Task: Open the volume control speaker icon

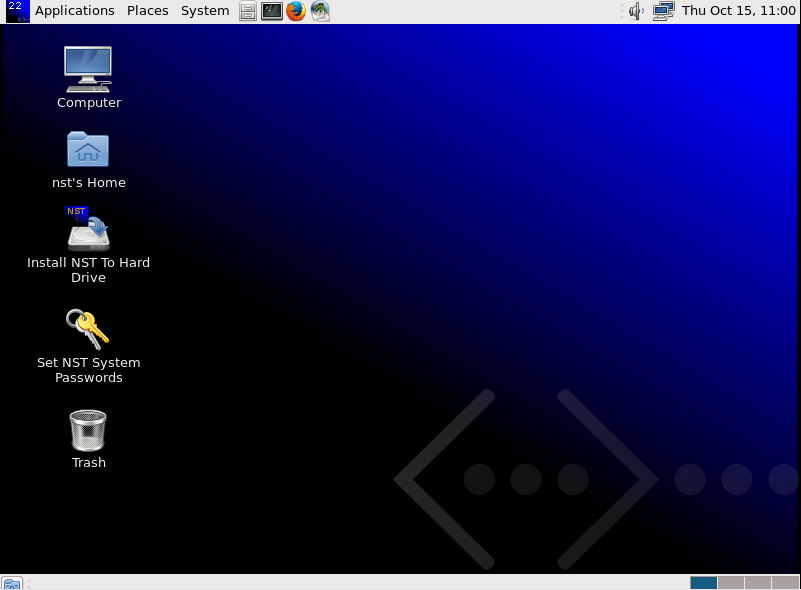Action: point(637,11)
